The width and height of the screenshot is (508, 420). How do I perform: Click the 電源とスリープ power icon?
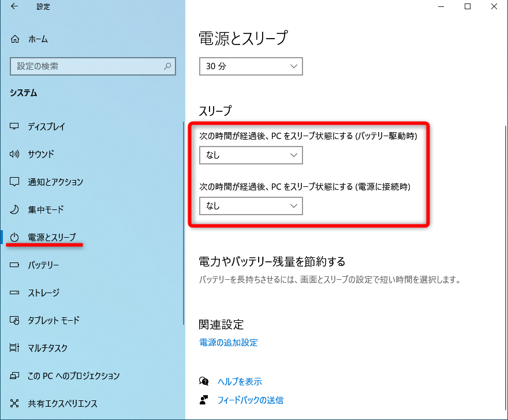click(x=14, y=237)
